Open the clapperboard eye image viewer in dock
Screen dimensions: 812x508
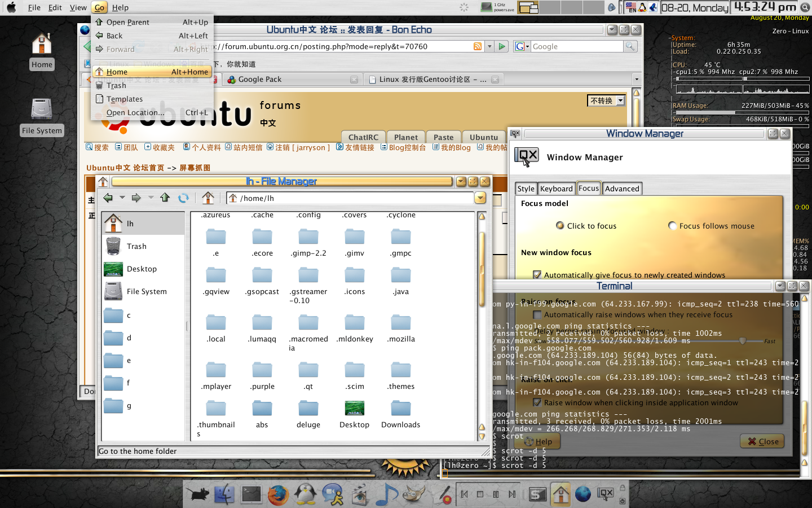[x=359, y=495]
